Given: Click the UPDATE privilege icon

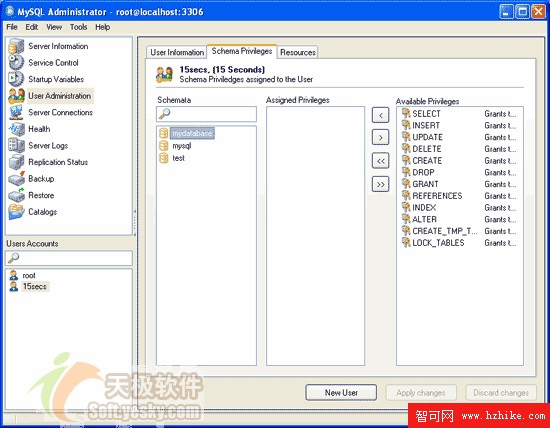Looking at the screenshot, I should (406, 137).
